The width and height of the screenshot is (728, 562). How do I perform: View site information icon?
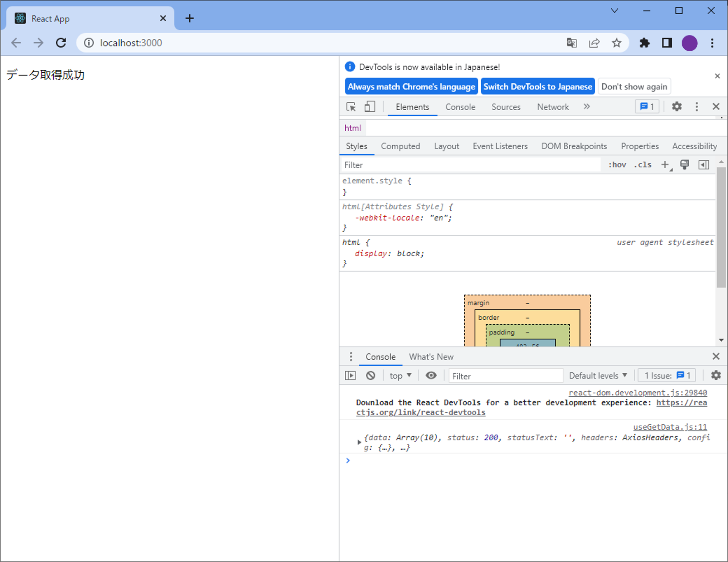pos(89,43)
